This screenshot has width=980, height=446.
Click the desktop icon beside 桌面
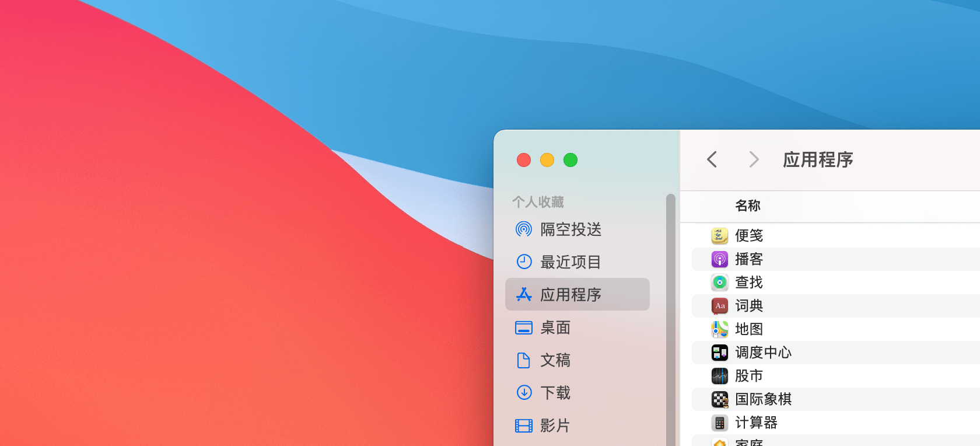point(524,327)
